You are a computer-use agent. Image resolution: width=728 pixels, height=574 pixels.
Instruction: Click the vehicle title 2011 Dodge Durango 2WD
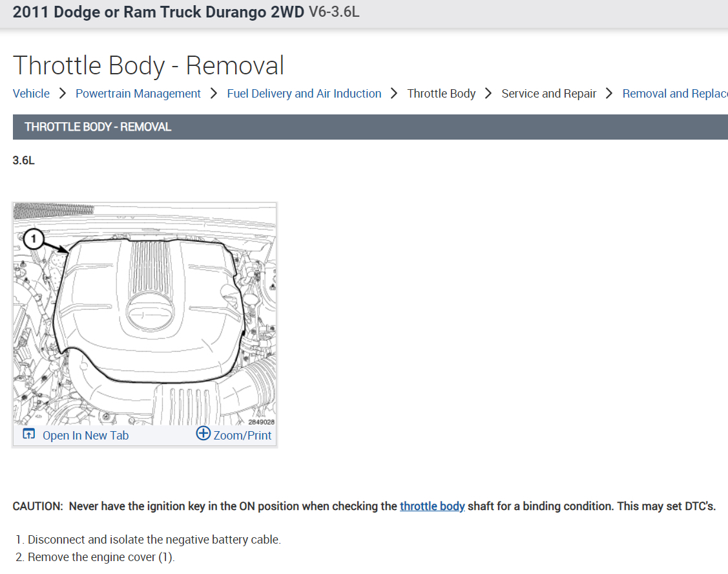(x=158, y=12)
